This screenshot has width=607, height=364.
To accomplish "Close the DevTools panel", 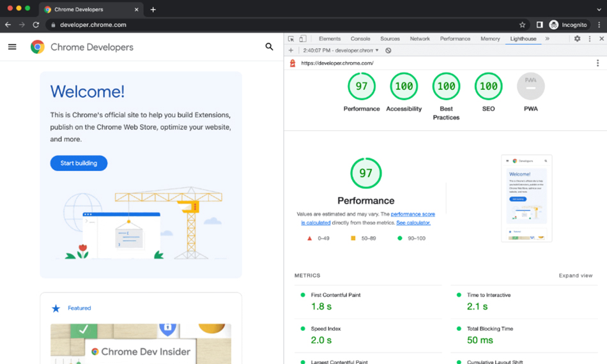I will (x=602, y=39).
